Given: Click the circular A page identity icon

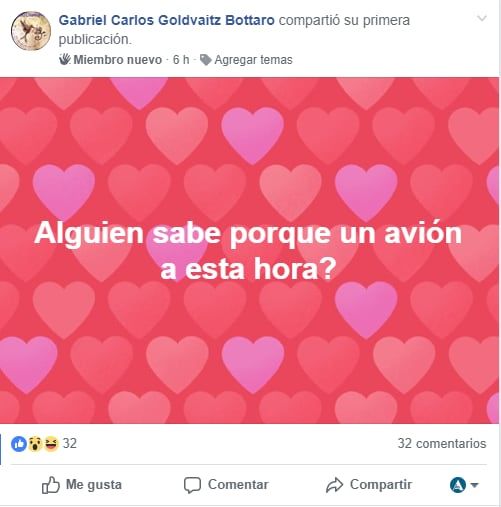Looking at the screenshot, I should [x=458, y=485].
